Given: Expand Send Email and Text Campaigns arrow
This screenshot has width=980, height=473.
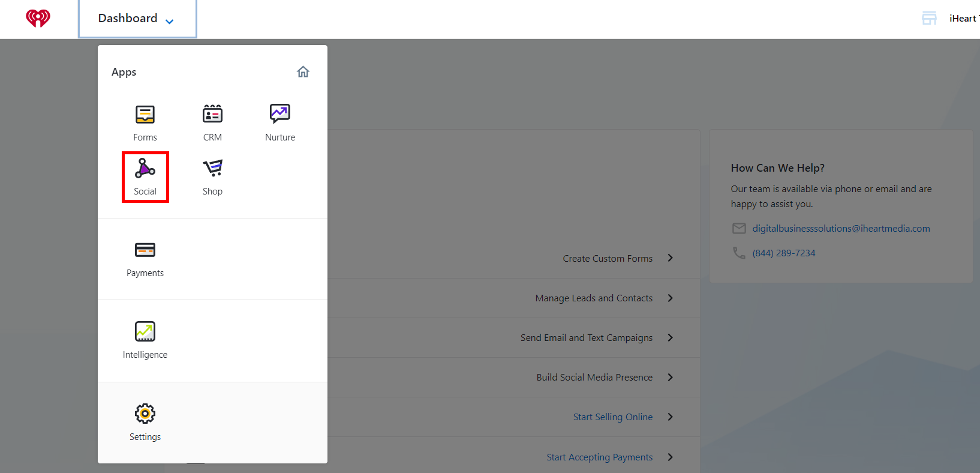Looking at the screenshot, I should (671, 338).
